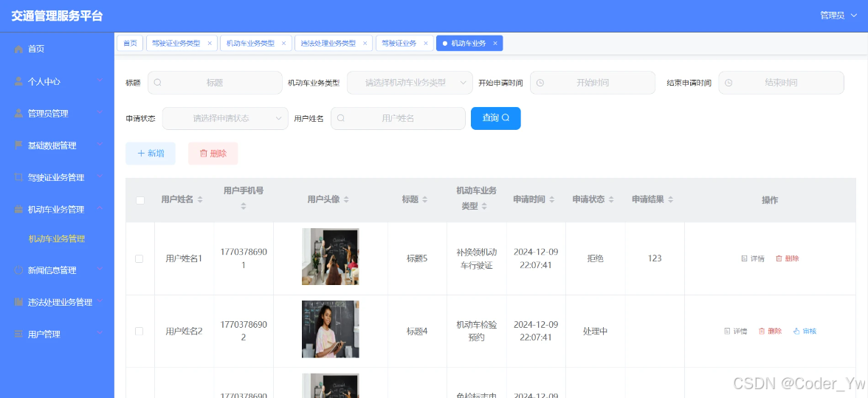
Task: Click 审核 for 用户姓名2 row
Action: pyautogui.click(x=805, y=331)
